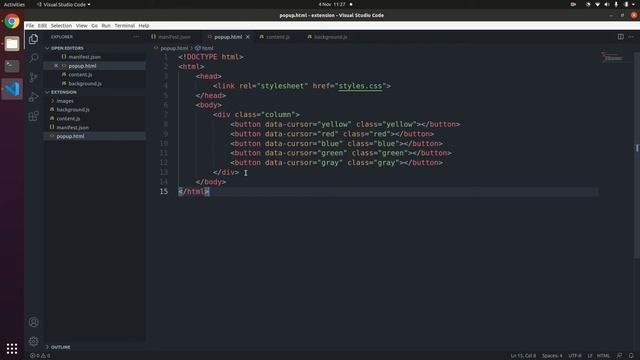Close popup.html in Open Editors list
Image resolution: width=640 pixels, height=360 pixels.
[56, 66]
